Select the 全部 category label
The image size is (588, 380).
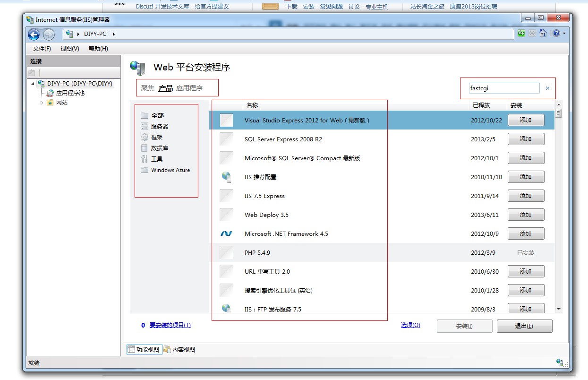point(157,115)
